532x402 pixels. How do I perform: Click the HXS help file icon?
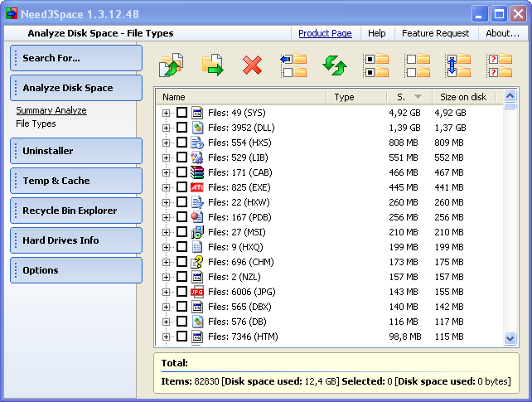pyautogui.click(x=197, y=143)
